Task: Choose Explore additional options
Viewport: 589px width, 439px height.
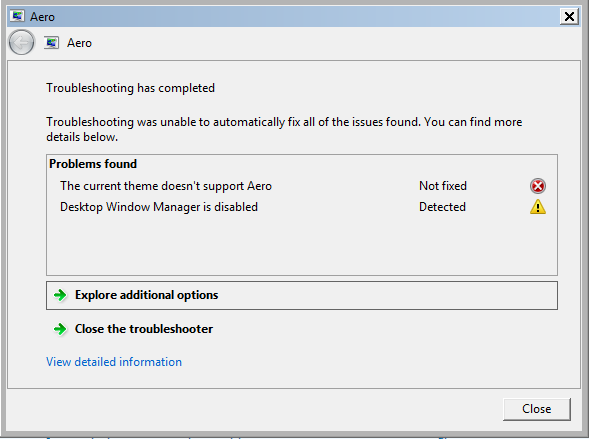Action: point(302,295)
